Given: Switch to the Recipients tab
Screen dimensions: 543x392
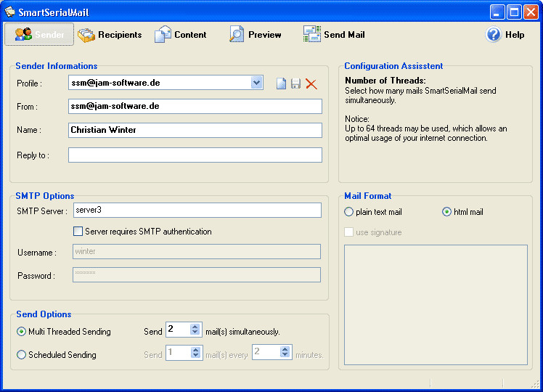Looking at the screenshot, I should pyautogui.click(x=110, y=35).
